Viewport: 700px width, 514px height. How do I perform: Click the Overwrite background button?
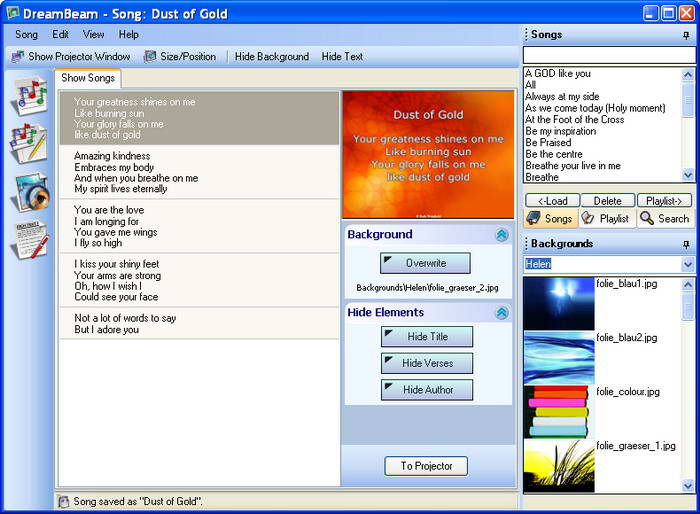coord(425,263)
